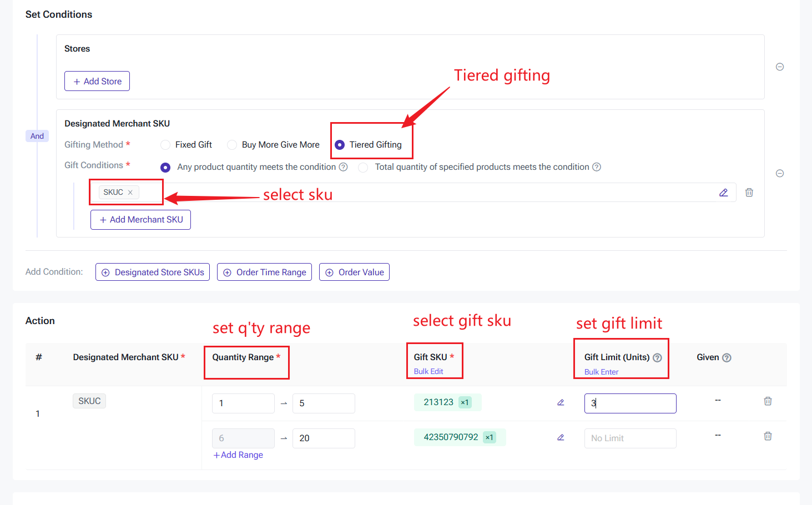The width and height of the screenshot is (812, 505).
Task: Choose Buy More Give More method
Action: click(232, 145)
